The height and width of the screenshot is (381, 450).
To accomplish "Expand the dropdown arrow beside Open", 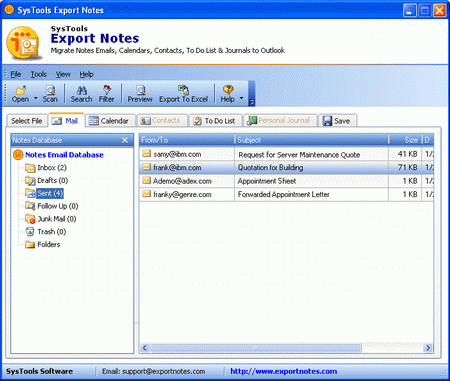I will tap(36, 98).
